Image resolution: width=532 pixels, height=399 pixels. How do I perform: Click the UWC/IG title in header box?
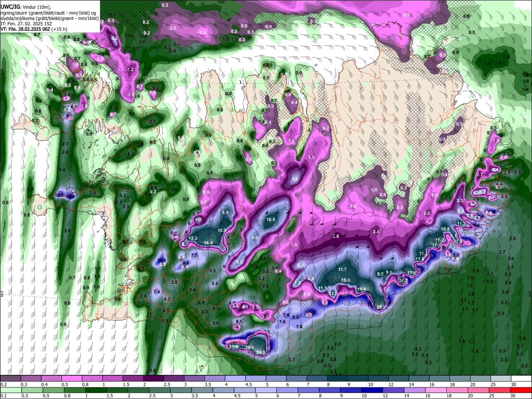[10, 7]
